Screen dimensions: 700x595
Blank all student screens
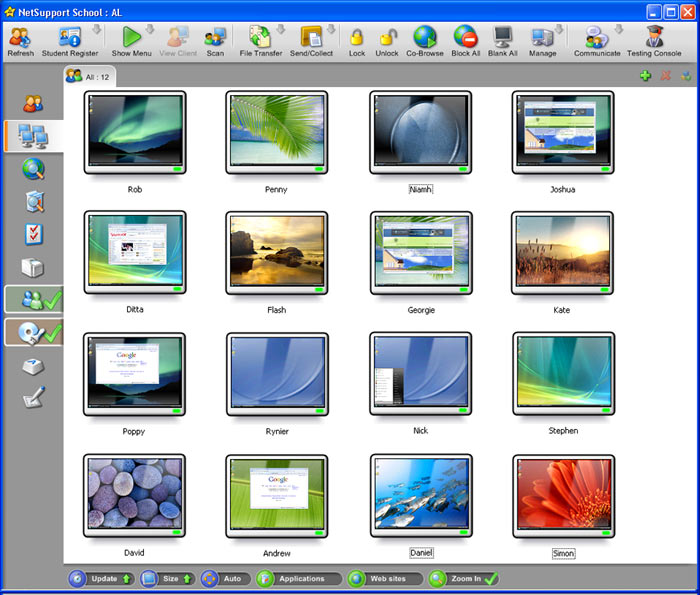503,42
